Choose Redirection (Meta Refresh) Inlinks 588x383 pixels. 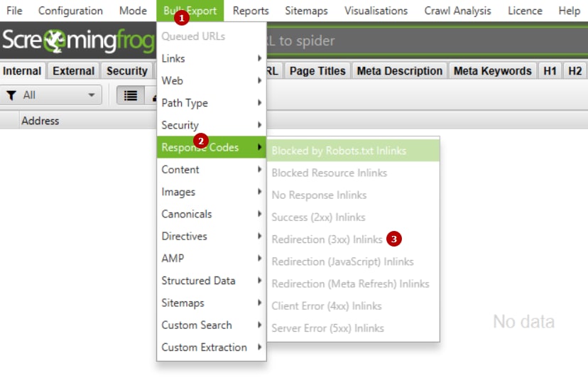(353, 284)
